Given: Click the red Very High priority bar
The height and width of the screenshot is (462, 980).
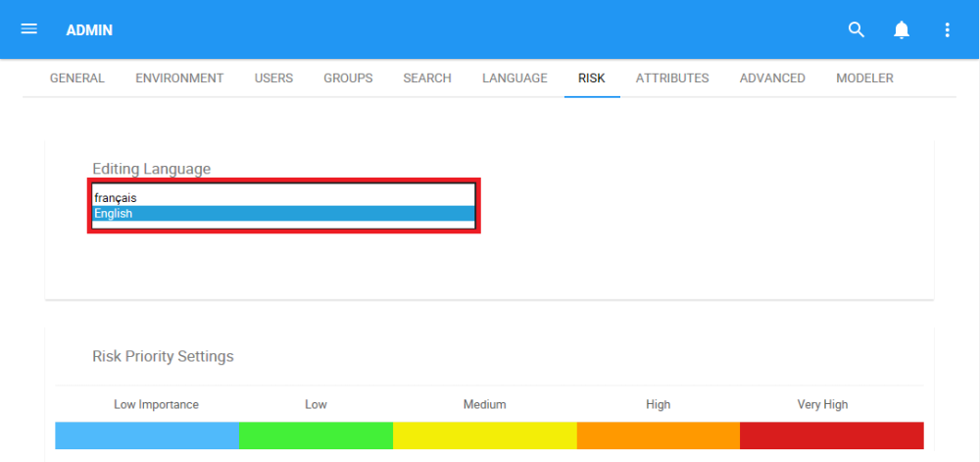Looking at the screenshot, I should click(832, 436).
